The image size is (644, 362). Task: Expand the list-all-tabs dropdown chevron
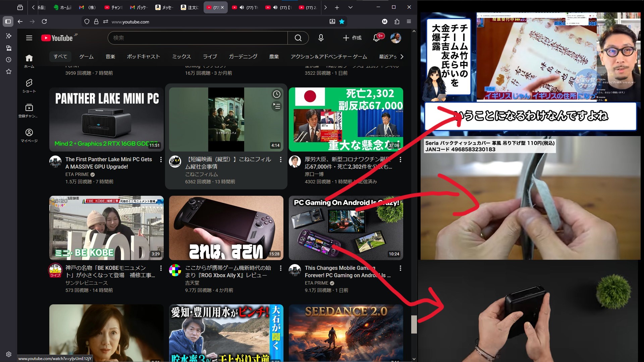click(350, 7)
